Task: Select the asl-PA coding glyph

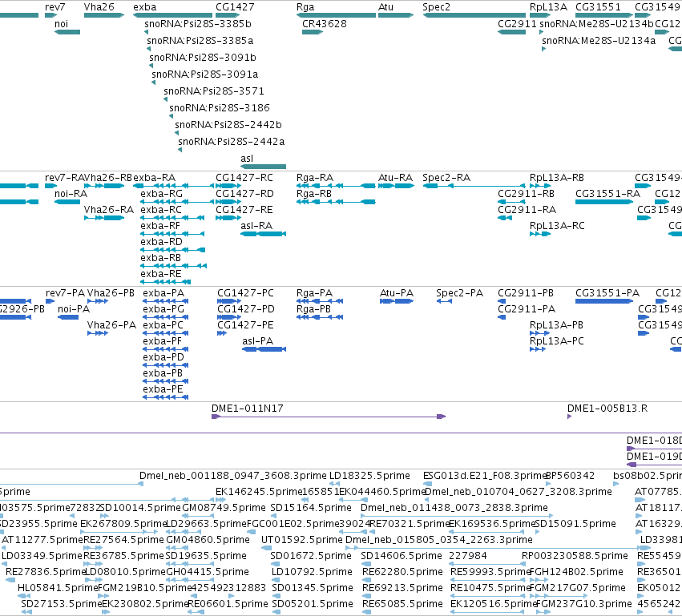Action: click(264, 349)
